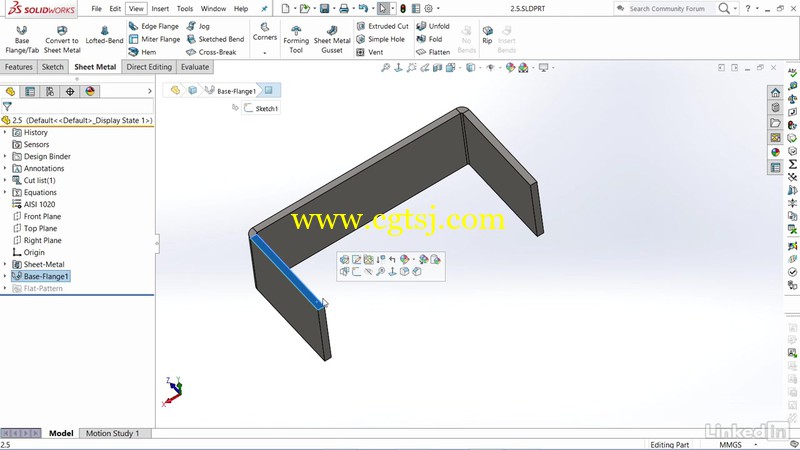This screenshot has height=450, width=800.
Task: Switch to the Sketch tab
Action: tap(53, 67)
